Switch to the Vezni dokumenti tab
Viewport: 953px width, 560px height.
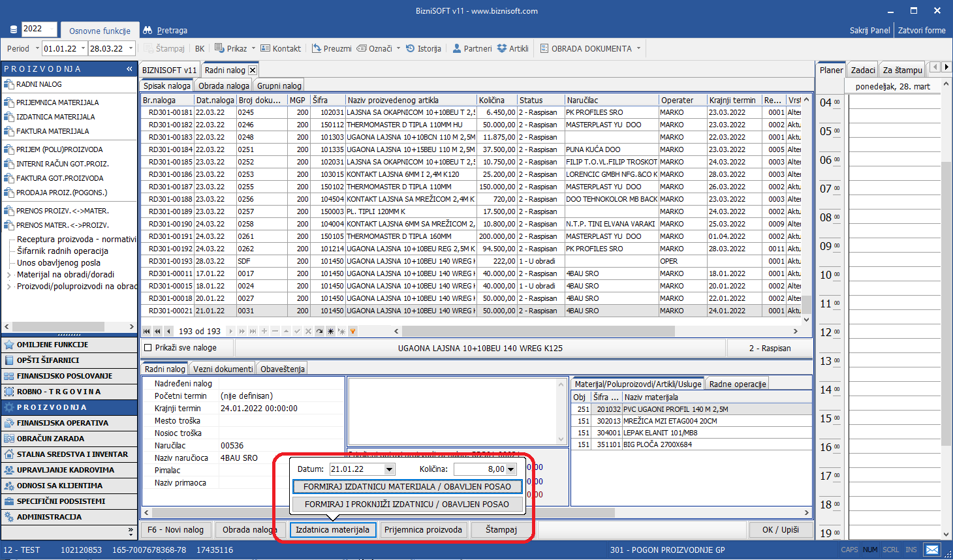[223, 369]
